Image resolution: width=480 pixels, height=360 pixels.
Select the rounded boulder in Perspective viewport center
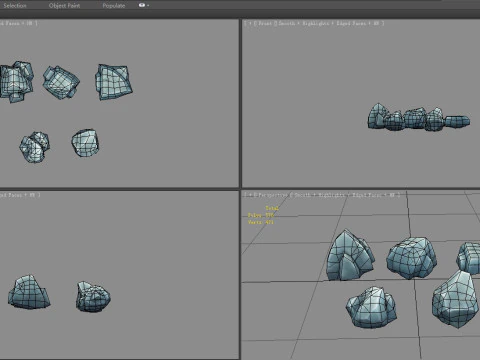tap(412, 258)
